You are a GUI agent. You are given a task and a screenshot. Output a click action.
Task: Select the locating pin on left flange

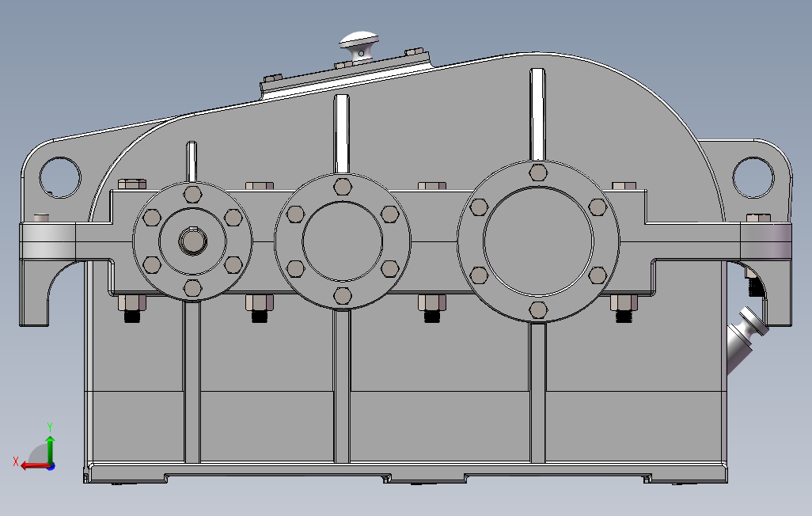[x=41, y=218]
